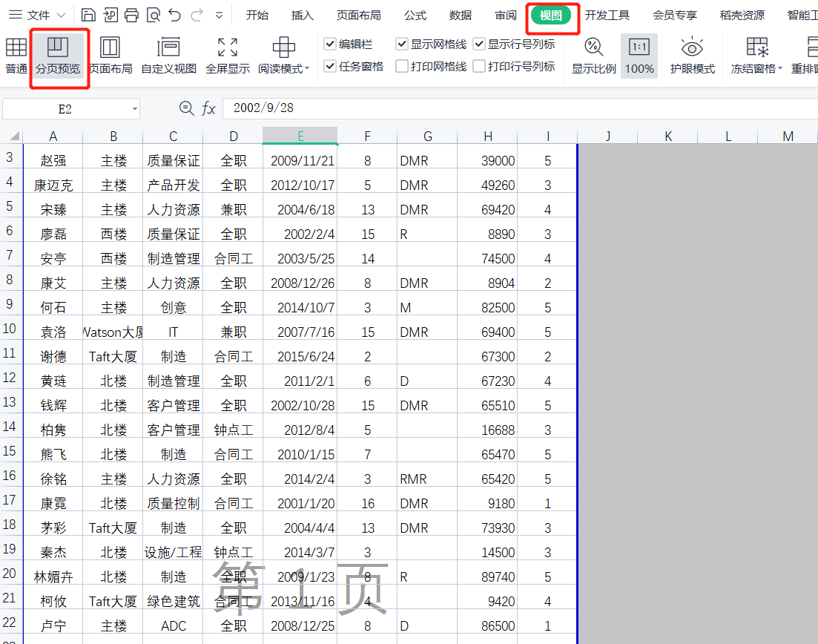Turn on 护眼模式 eye protection
The image size is (818, 644).
point(692,56)
